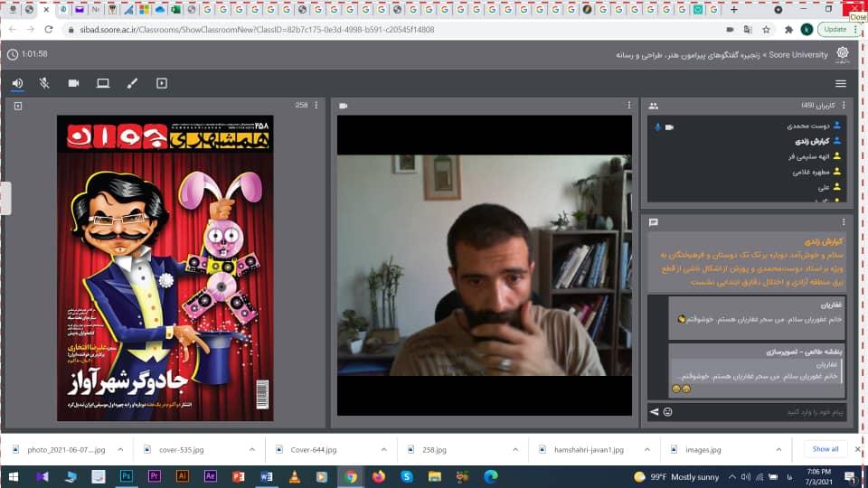Click the magazine cover slide image
The width and height of the screenshot is (868, 488).
165,267
